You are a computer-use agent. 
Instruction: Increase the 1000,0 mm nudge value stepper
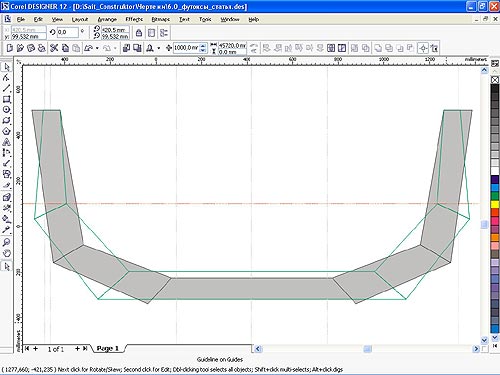tap(203, 45)
